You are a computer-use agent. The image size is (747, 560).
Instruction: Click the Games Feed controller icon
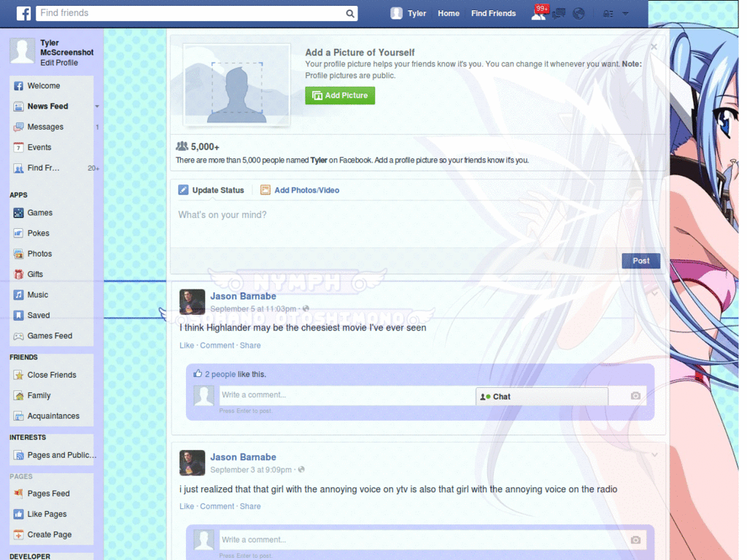18,336
